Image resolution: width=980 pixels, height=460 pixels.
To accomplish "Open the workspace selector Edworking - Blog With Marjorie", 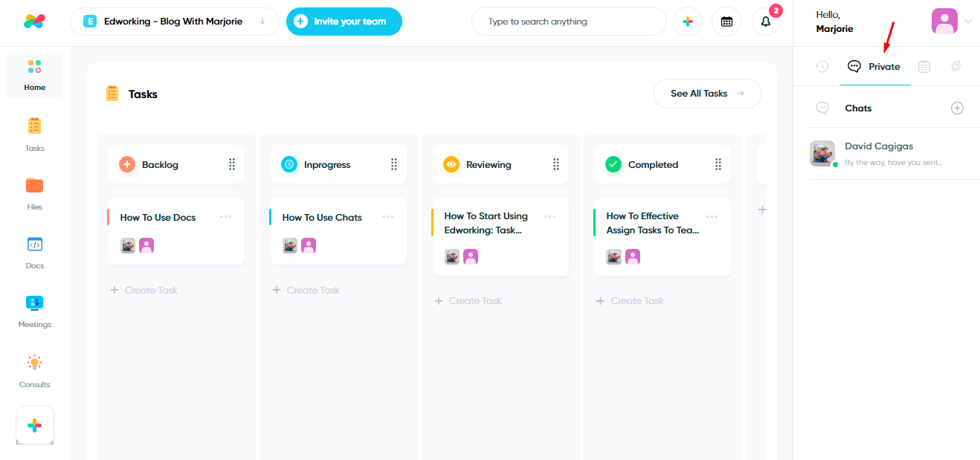I will pos(175,22).
